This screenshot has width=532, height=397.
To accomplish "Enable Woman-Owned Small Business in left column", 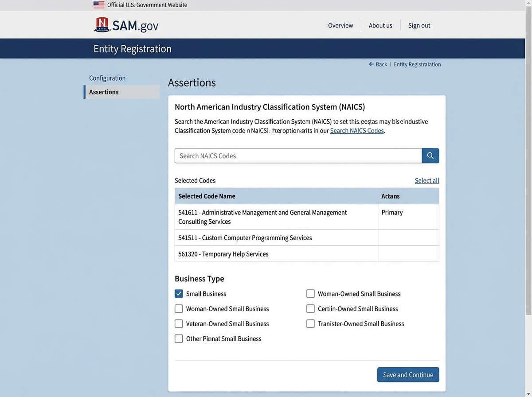I will pyautogui.click(x=179, y=308).
